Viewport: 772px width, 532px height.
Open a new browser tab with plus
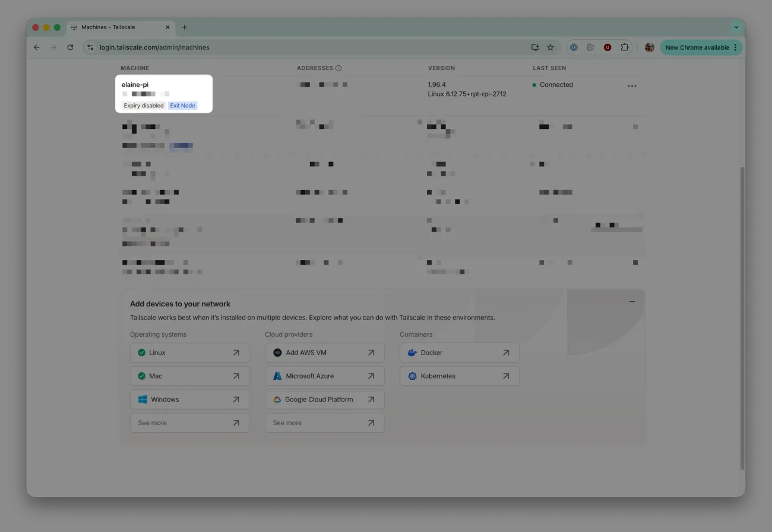point(185,27)
